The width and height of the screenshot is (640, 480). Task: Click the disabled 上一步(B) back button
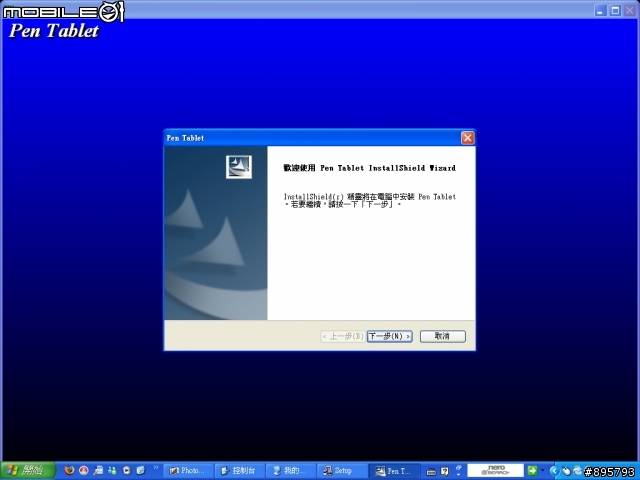(343, 336)
